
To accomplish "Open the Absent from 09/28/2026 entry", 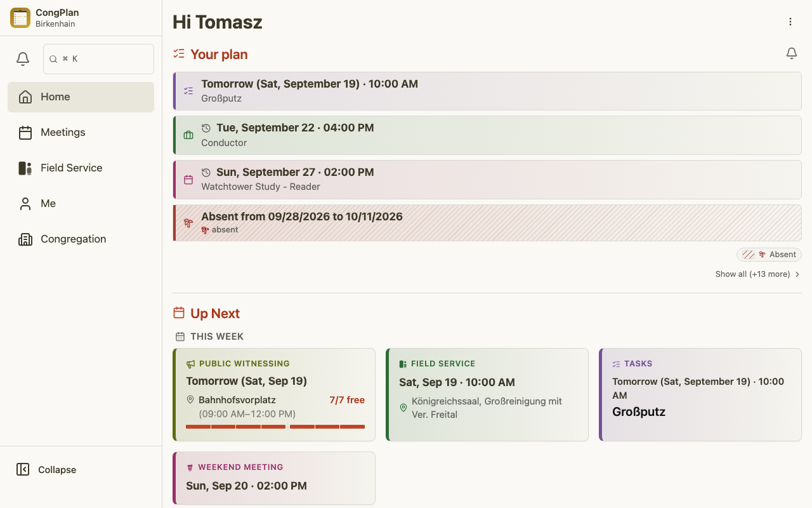I will tap(487, 223).
